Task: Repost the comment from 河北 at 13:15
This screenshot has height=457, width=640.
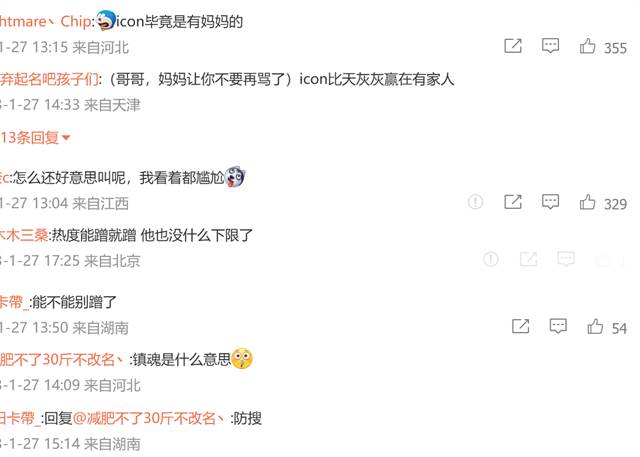Action: click(513, 46)
